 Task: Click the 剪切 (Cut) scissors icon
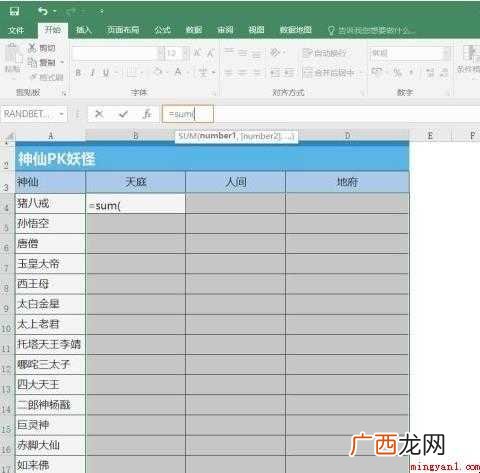click(x=32, y=48)
